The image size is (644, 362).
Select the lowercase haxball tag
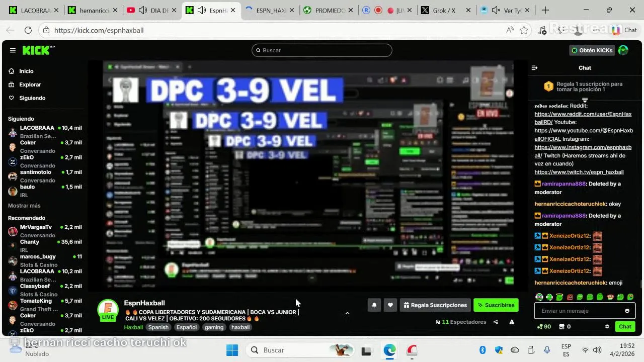point(240,327)
